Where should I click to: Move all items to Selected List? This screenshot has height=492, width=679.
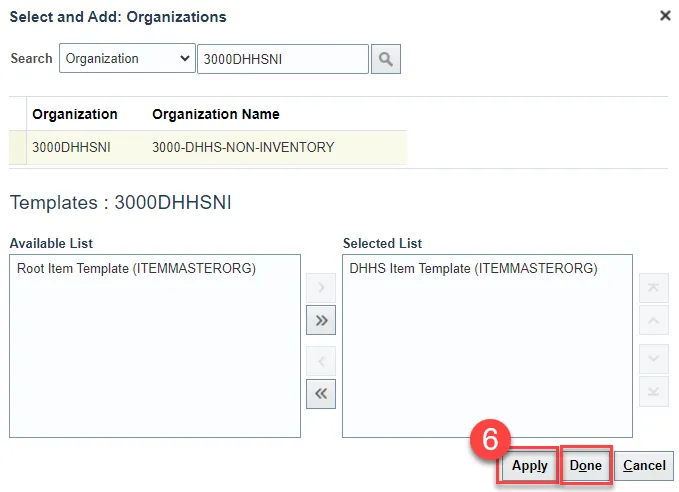[x=320, y=321]
